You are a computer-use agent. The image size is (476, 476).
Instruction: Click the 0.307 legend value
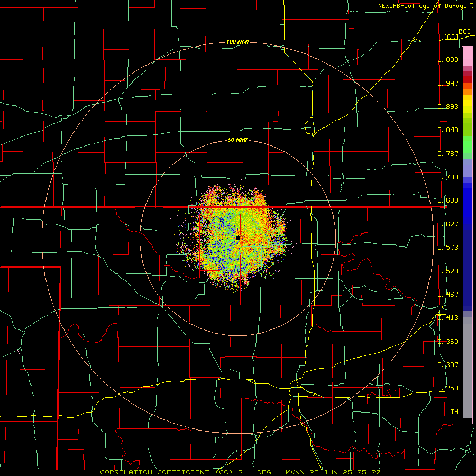coord(448,365)
